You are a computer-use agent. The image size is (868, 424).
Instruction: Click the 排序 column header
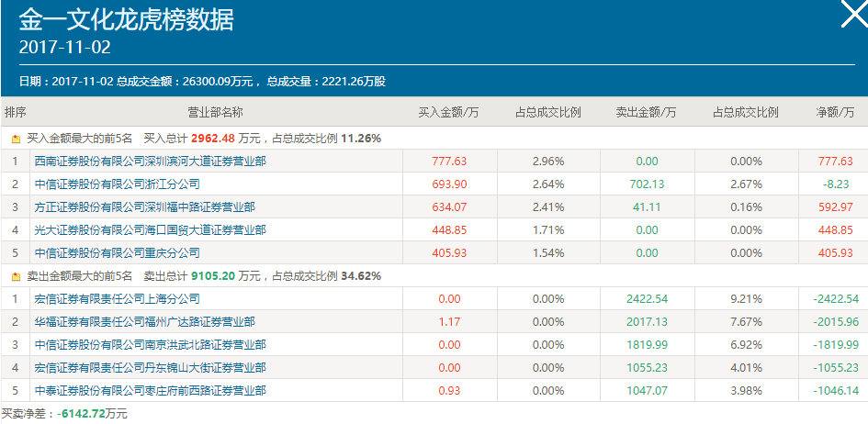(x=16, y=113)
